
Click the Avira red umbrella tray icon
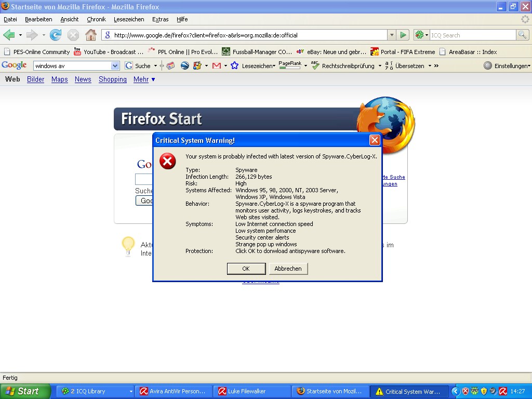pos(503,391)
